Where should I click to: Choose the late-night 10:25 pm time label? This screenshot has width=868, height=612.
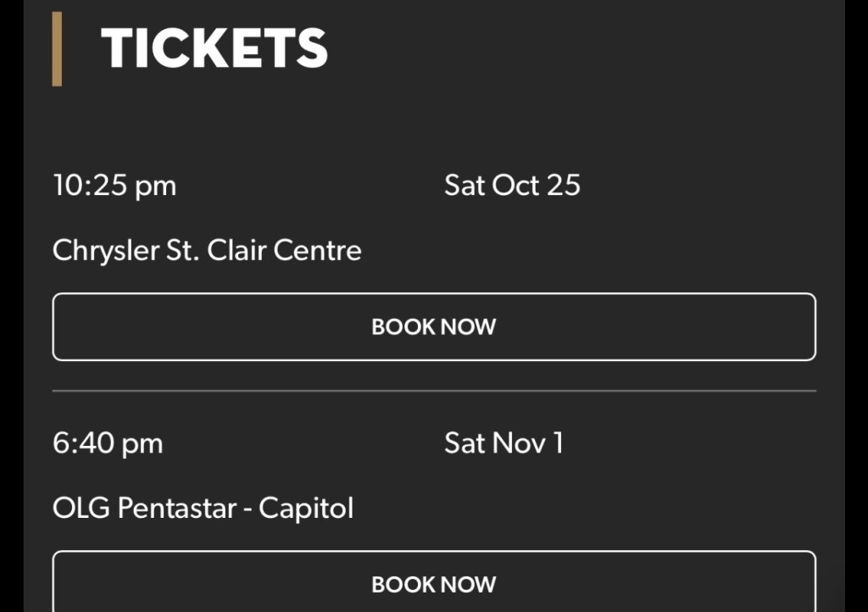point(114,186)
